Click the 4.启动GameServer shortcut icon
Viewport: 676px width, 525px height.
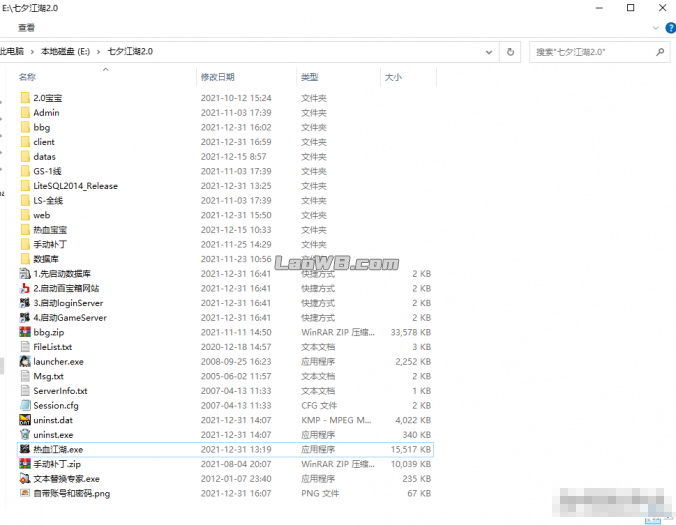click(x=25, y=318)
